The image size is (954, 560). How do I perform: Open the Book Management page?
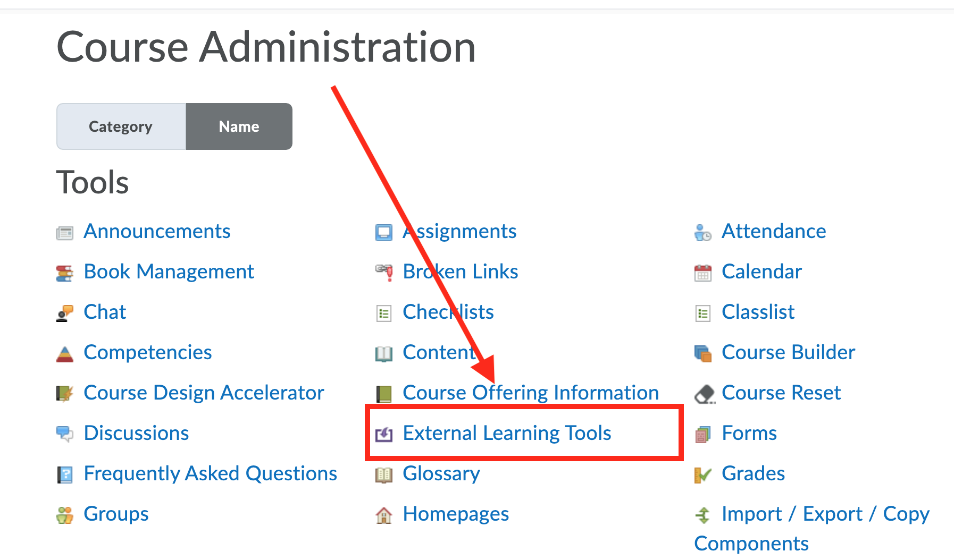click(x=169, y=272)
